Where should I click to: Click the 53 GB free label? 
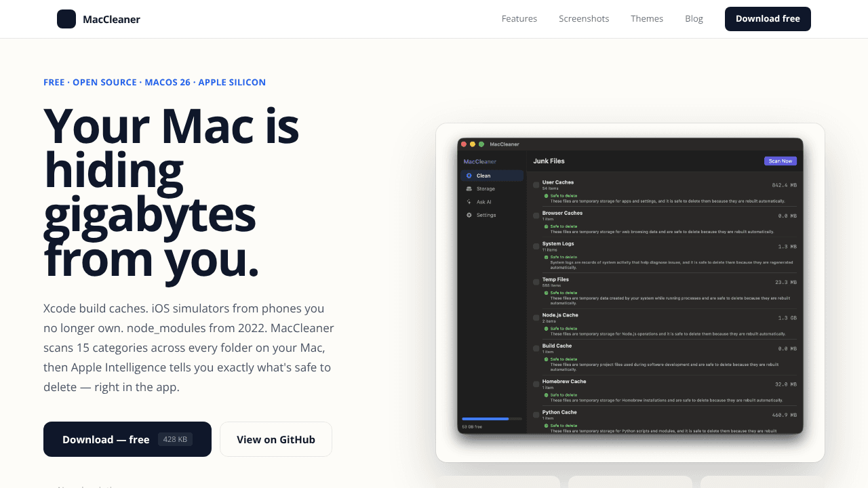pyautogui.click(x=472, y=426)
